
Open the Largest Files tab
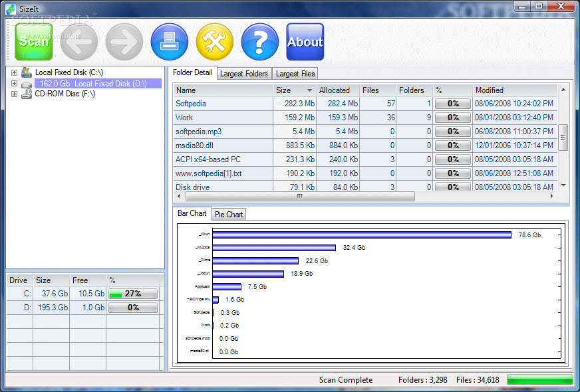pos(295,74)
